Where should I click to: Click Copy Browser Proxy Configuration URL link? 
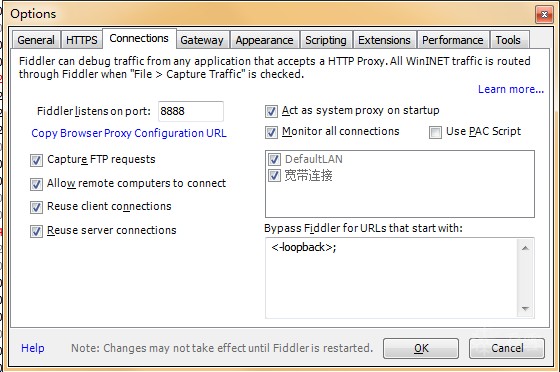tap(129, 133)
